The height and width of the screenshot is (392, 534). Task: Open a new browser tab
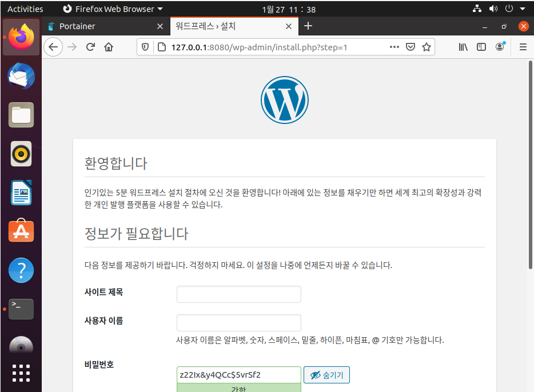tap(308, 26)
